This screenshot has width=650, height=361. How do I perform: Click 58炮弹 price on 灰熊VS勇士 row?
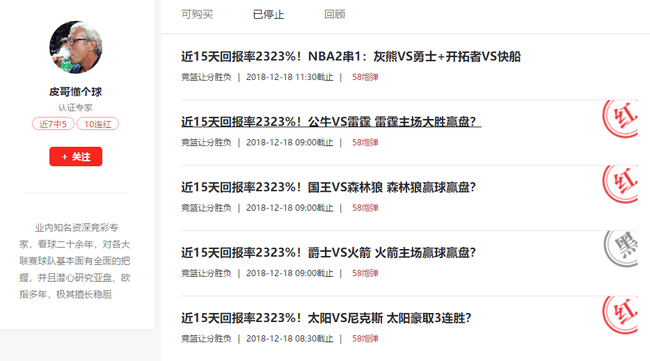pyautogui.click(x=365, y=77)
